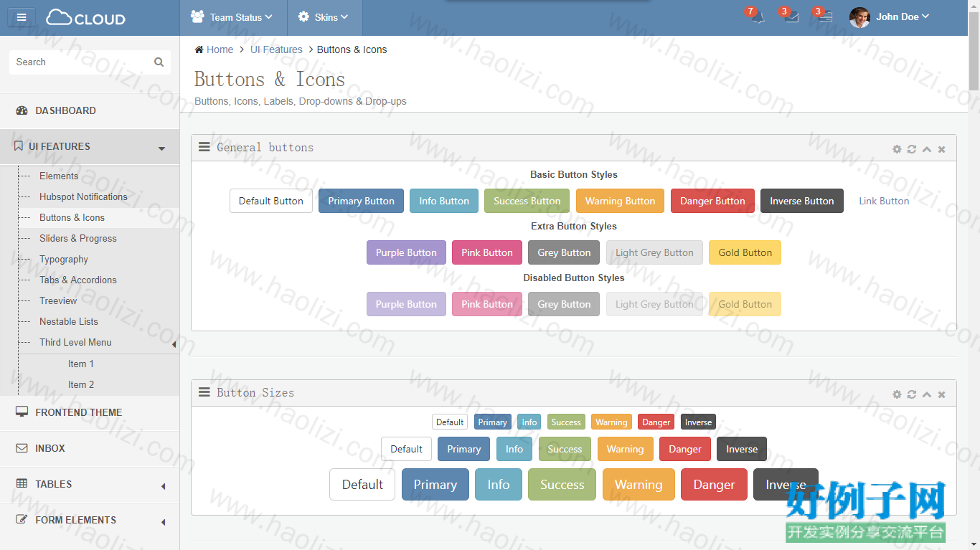980x550 pixels.
Task: Open tasks list icon with 3 badge
Action: tap(826, 17)
